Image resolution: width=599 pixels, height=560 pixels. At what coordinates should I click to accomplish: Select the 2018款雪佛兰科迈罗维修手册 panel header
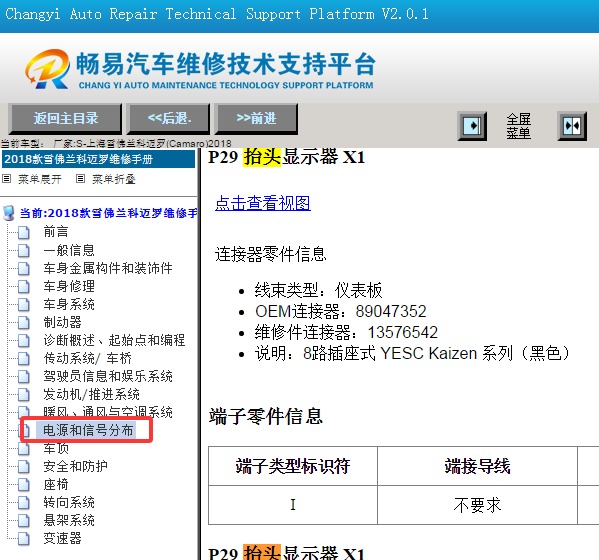click(x=99, y=159)
